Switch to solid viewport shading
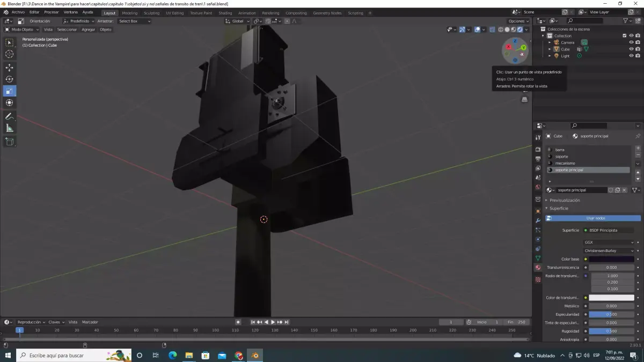 point(507,29)
